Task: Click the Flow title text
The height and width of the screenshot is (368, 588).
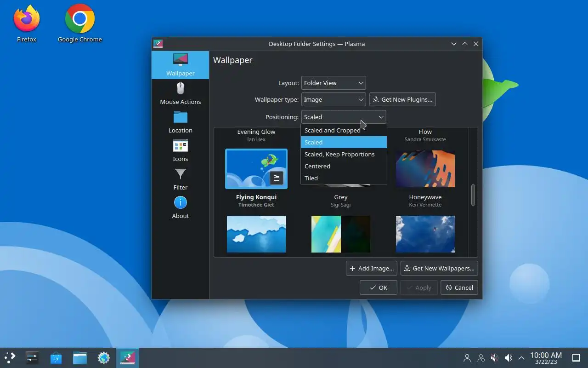Action: tap(425, 132)
